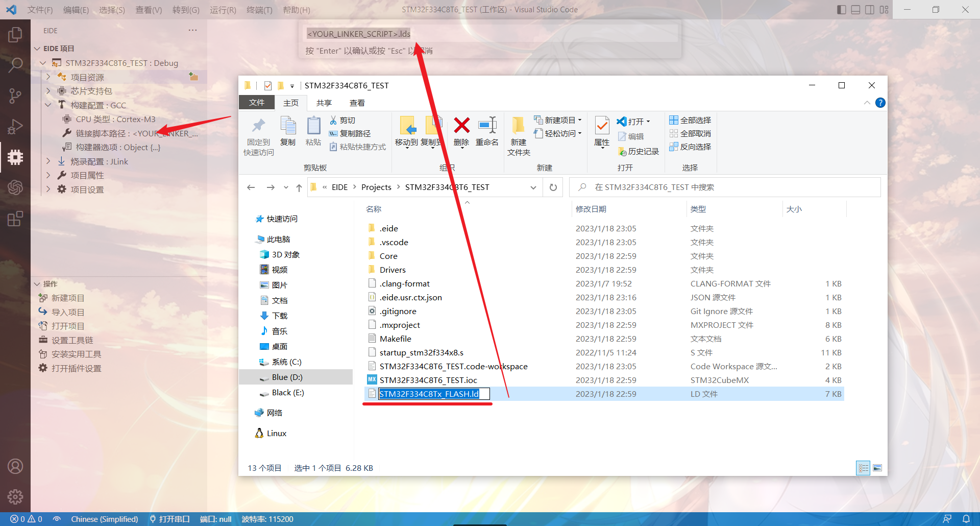This screenshot has width=980, height=526.
Task: Select startup_stm32f334x8.s file row
Action: click(605, 352)
